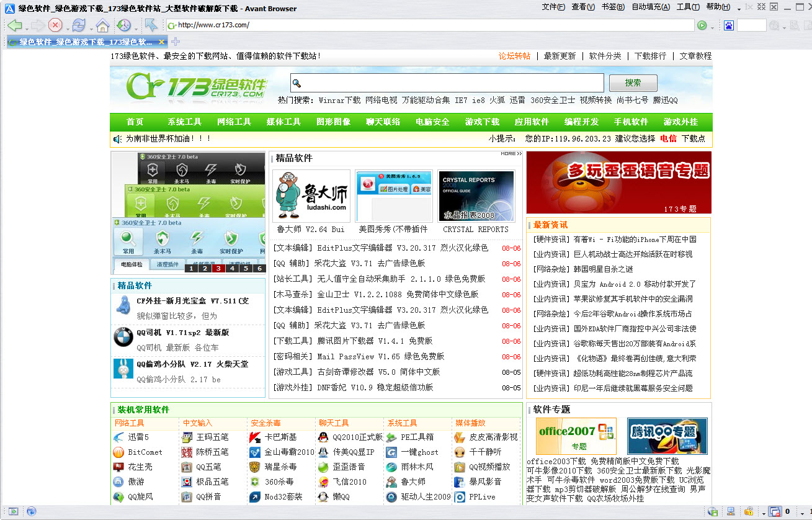Close the 绿色软件 tab with its X
Viewport: 812px width, 520px height.
[162, 42]
